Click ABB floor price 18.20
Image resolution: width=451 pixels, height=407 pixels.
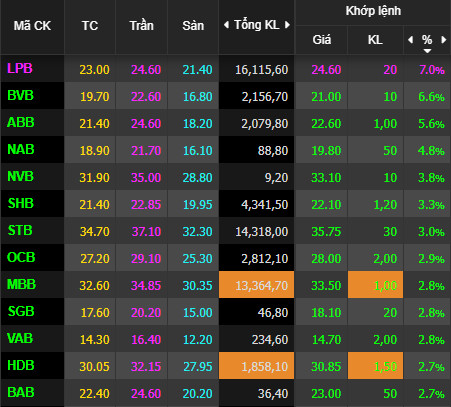198,124
